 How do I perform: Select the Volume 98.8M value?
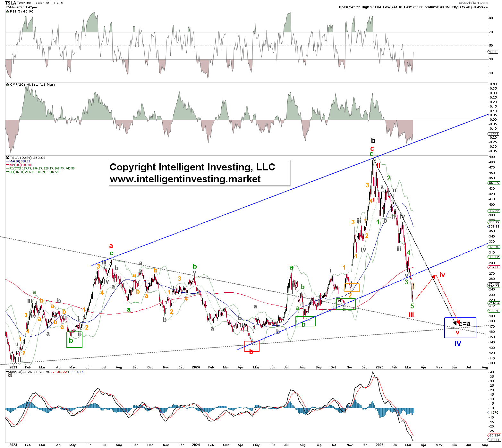(x=437, y=7)
